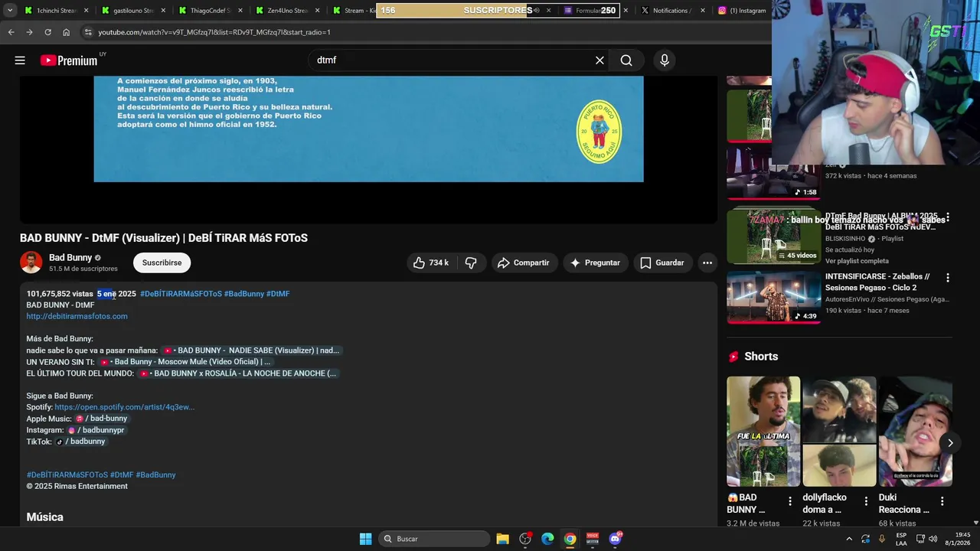The image size is (980, 551).
Task: Open the 45 videos playlist thumbnail
Action: coord(773,236)
